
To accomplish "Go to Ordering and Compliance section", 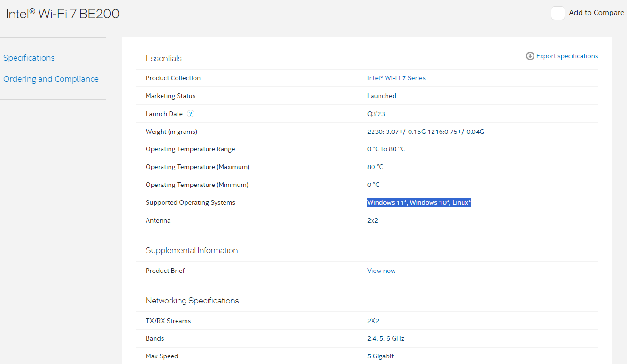I will 51,79.
